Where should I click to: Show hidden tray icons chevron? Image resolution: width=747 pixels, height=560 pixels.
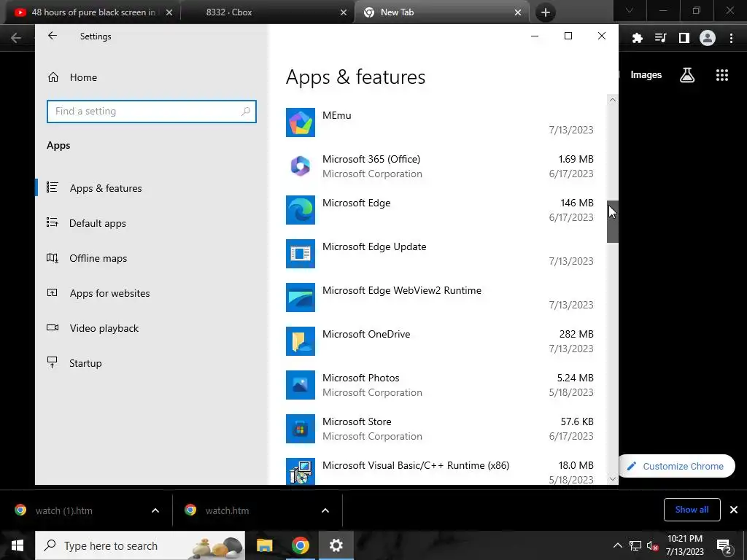pos(617,545)
